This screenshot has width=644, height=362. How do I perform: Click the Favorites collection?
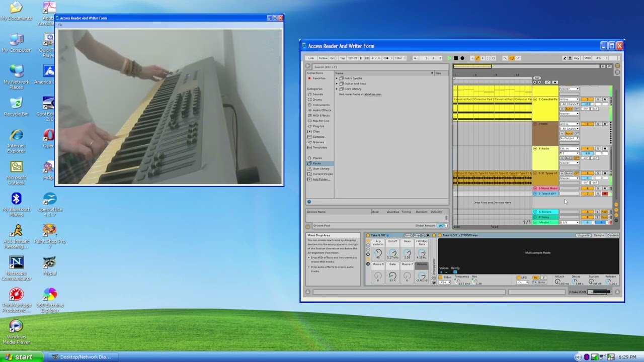click(316, 78)
